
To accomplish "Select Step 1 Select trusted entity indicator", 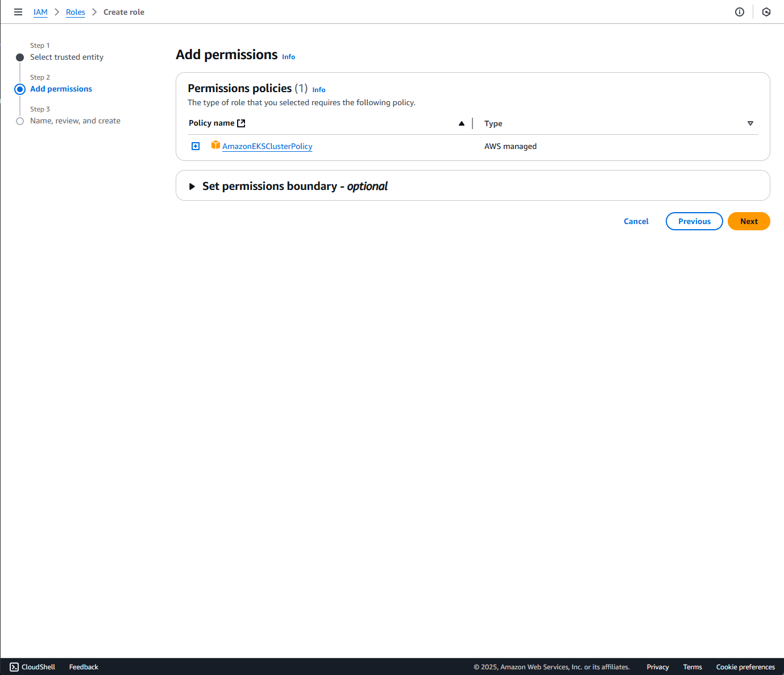I will (20, 57).
